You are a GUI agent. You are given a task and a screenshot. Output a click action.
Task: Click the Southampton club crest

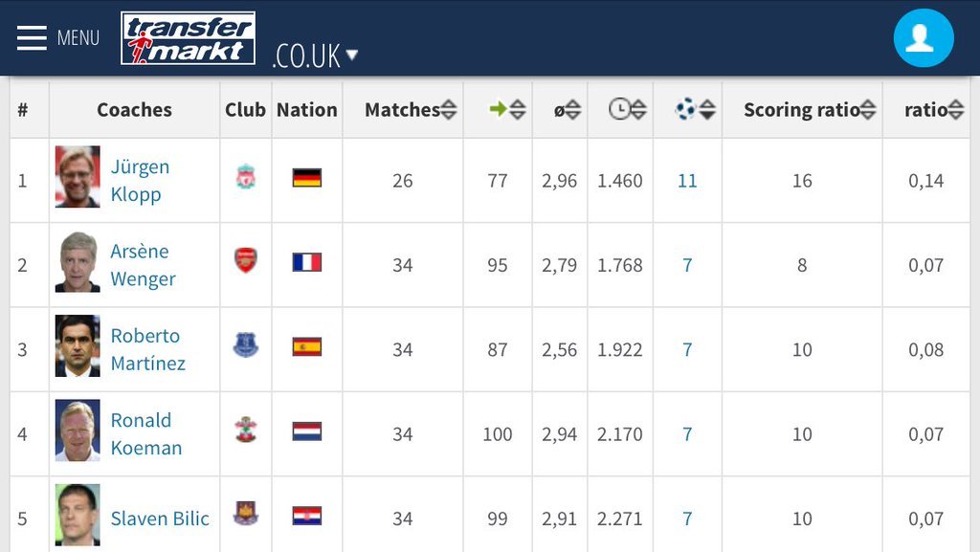point(246,430)
